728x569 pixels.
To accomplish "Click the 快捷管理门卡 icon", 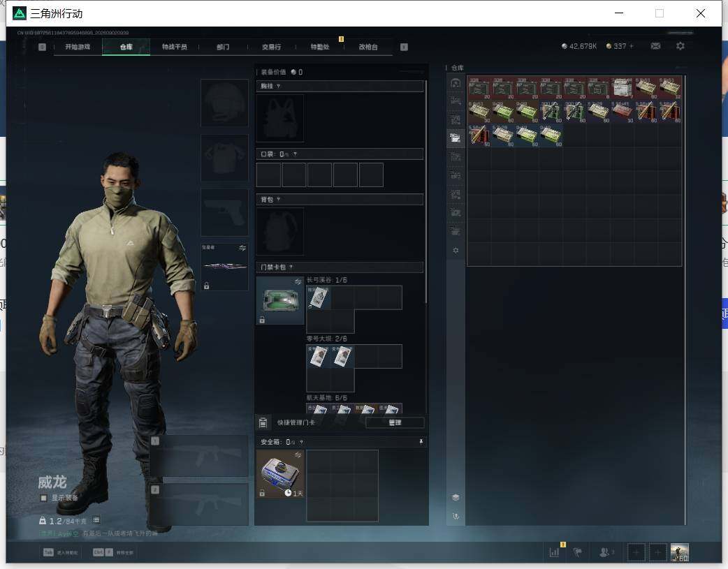I will (263, 422).
